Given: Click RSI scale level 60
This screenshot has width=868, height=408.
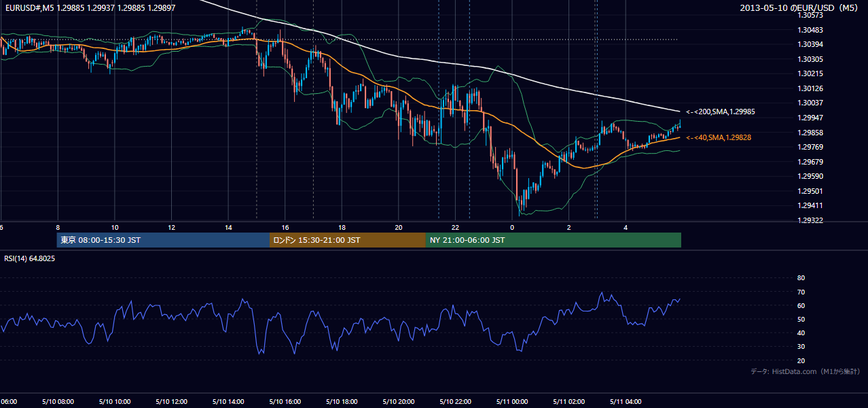Looking at the screenshot, I should pyautogui.click(x=801, y=305).
